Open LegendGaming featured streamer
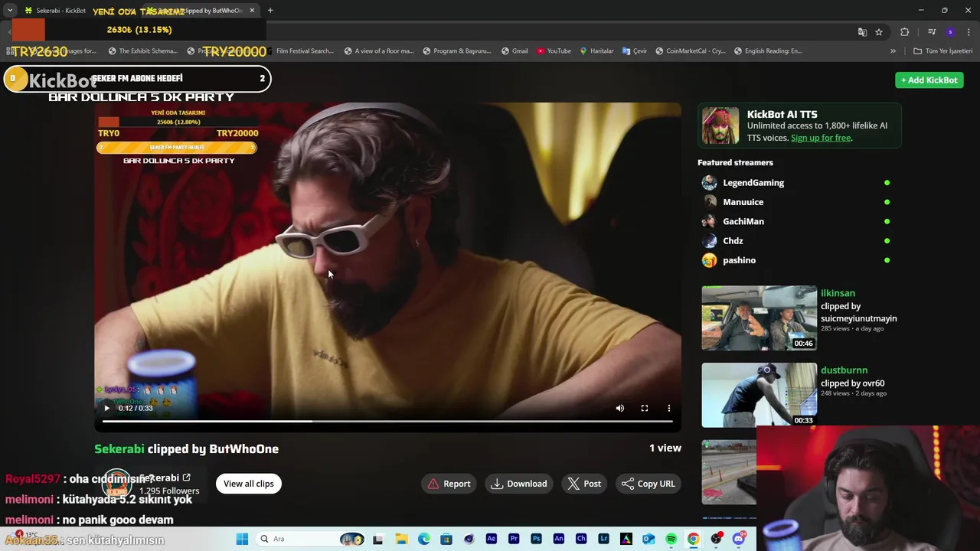Screen dimensions: 980x551 pos(753,183)
